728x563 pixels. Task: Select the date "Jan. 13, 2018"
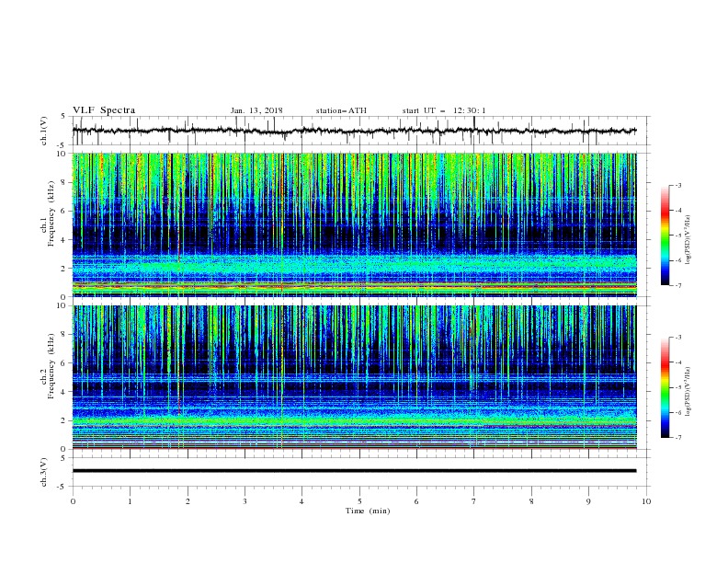256,110
